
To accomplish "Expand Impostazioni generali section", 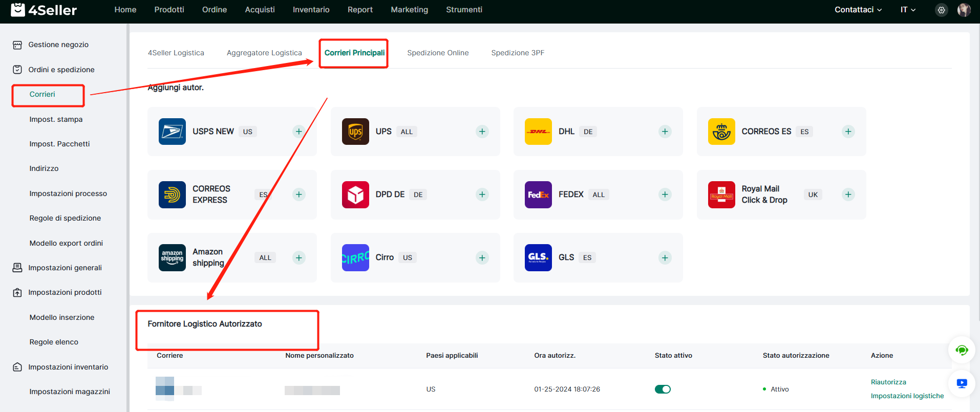I will [65, 268].
